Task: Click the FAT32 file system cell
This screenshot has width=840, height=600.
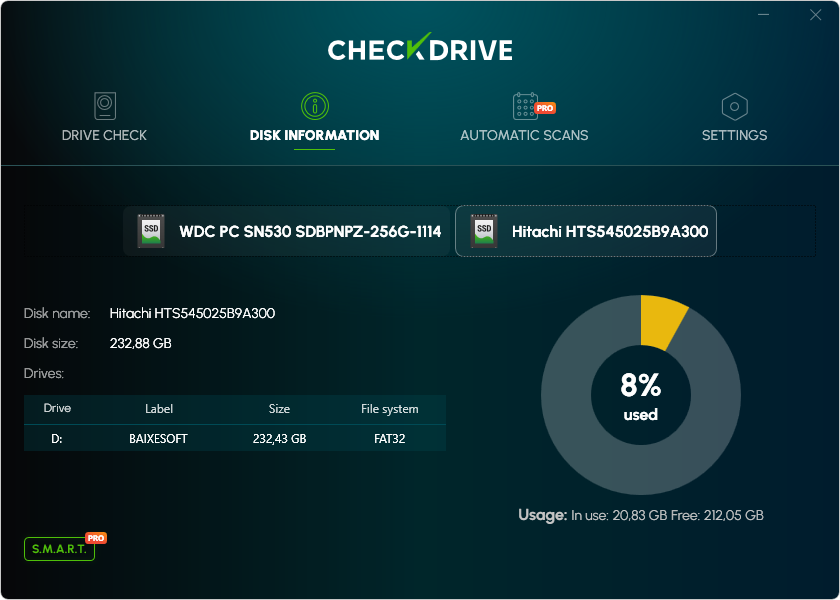Action: pos(389,439)
